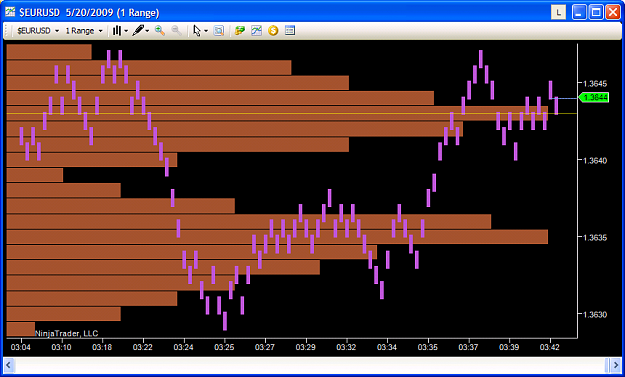Screen dimensions: 625x377
Task: Open the indicators icon
Action: [x=256, y=31]
